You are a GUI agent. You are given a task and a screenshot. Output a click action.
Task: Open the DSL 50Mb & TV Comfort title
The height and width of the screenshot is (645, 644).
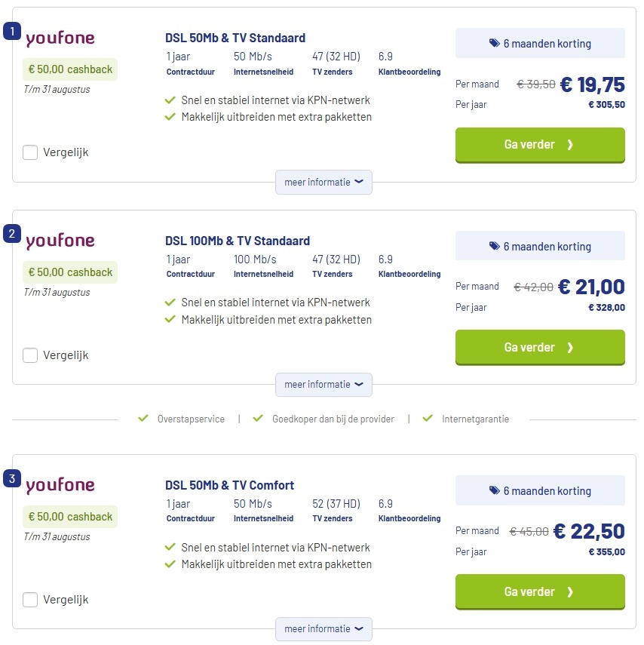(229, 485)
